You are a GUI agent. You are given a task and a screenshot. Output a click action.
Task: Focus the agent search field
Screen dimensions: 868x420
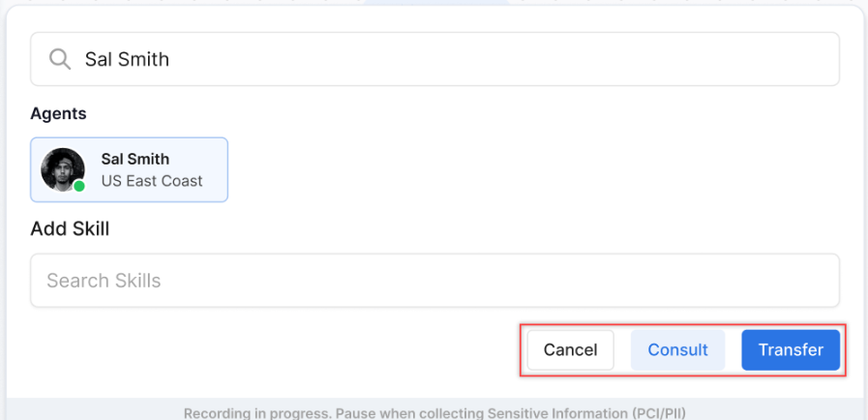pos(484,59)
